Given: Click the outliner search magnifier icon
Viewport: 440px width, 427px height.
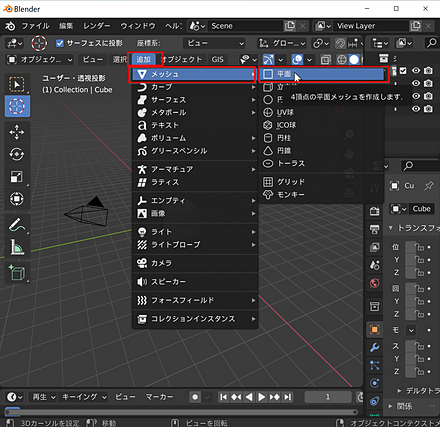Looking at the screenshot, I should (432, 43).
